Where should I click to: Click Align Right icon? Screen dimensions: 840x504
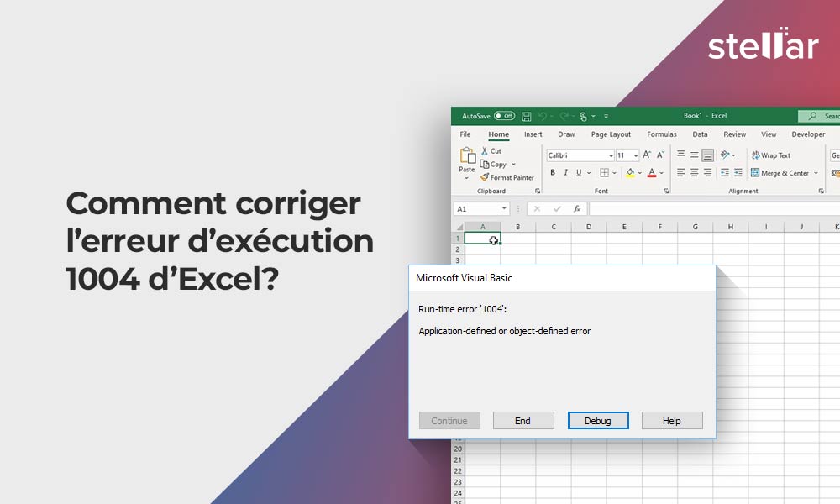(707, 172)
